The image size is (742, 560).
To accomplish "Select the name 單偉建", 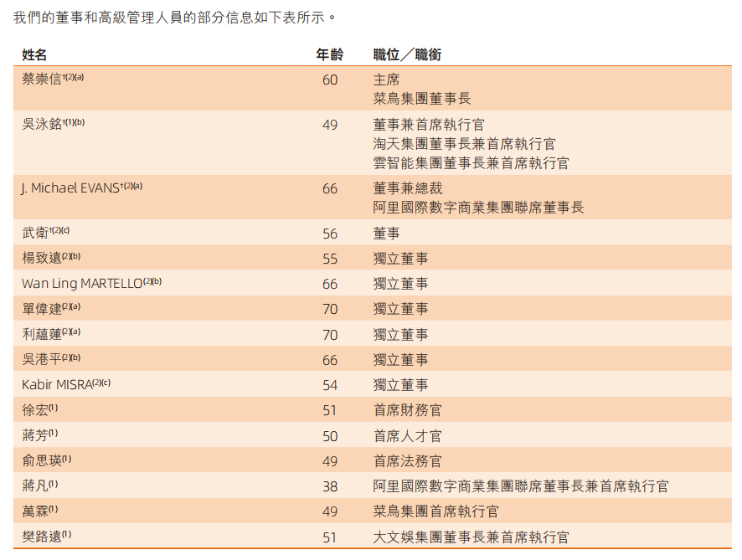I will pyautogui.click(x=42, y=309).
